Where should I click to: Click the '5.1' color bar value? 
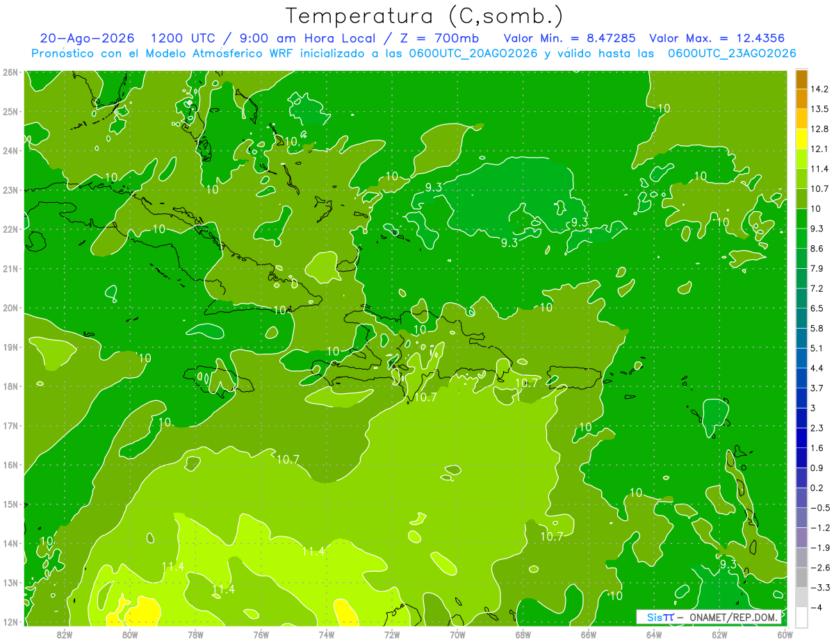[x=817, y=348]
